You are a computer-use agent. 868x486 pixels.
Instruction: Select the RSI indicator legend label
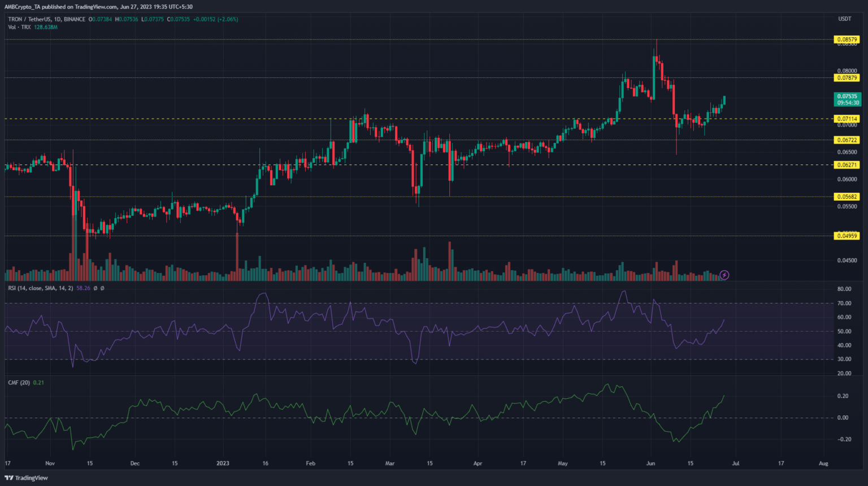(x=40, y=288)
